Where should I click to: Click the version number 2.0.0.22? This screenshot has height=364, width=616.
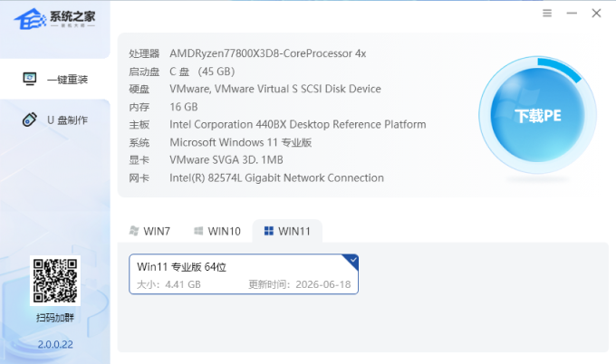(55, 344)
